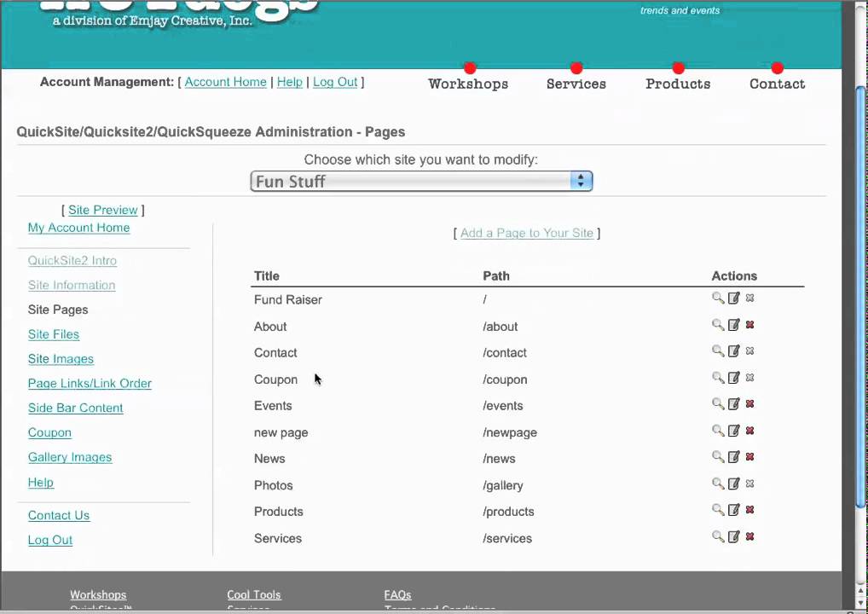Click the sidebar Log Out link
This screenshot has width=868, height=614.
click(x=50, y=541)
